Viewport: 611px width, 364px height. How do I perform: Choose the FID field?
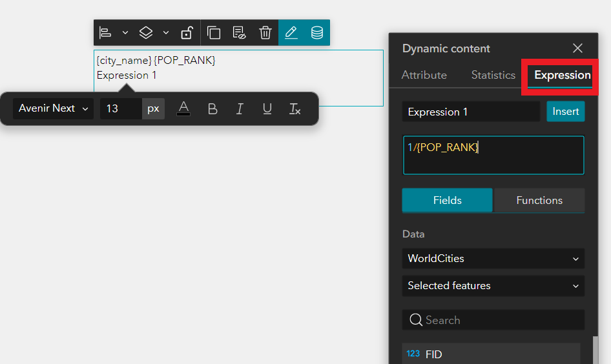pos(492,354)
